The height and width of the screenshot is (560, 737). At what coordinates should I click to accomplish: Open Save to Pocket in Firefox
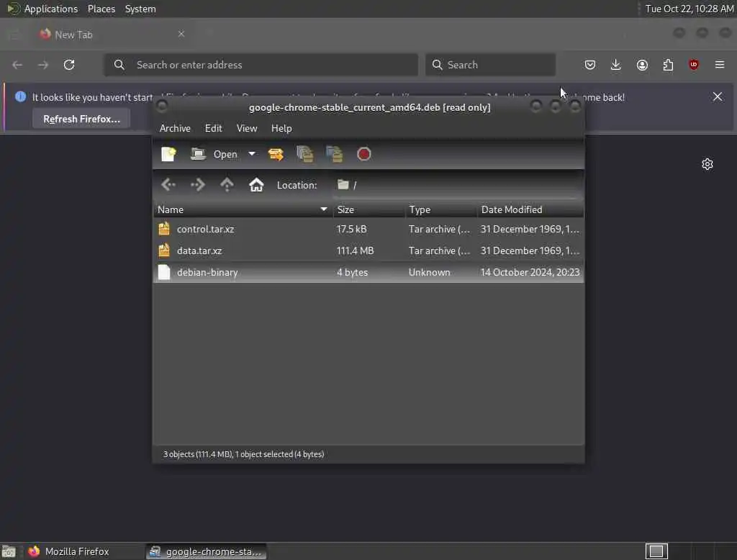(590, 65)
